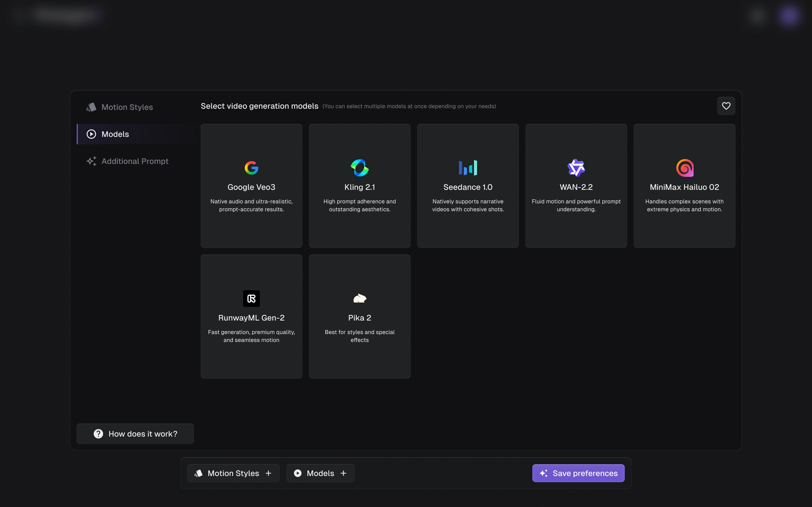Screen dimensions: 812x507
Task: Click the blurred purple profile avatar
Action: [789, 16]
